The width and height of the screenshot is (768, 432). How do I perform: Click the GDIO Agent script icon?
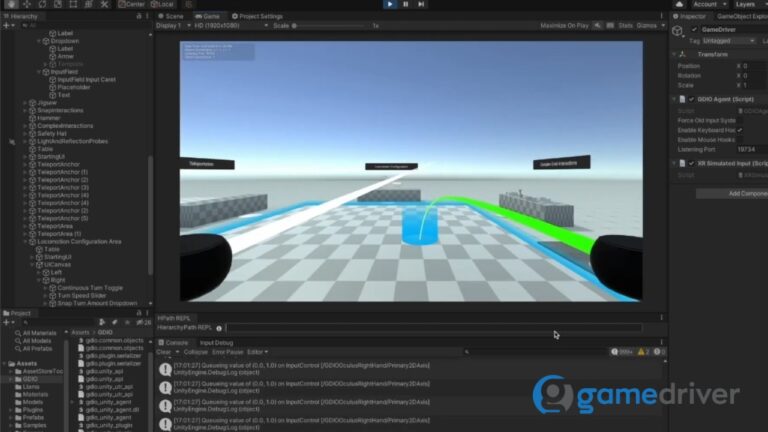click(682, 99)
